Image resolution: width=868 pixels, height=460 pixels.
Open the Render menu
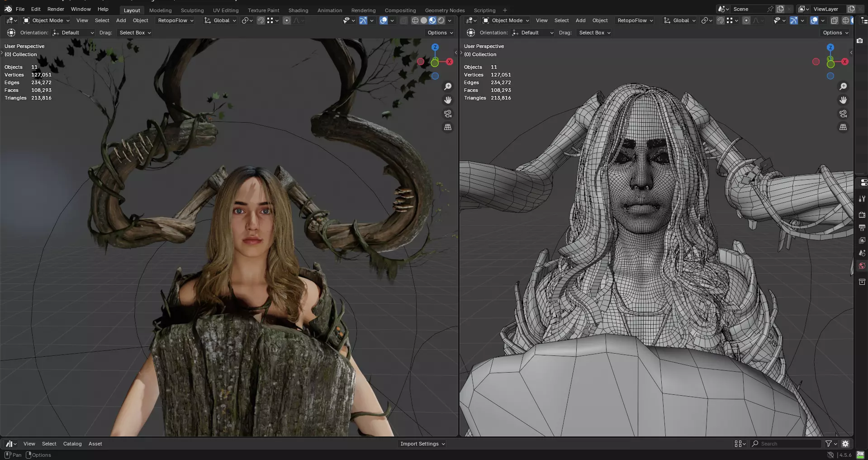tap(56, 9)
